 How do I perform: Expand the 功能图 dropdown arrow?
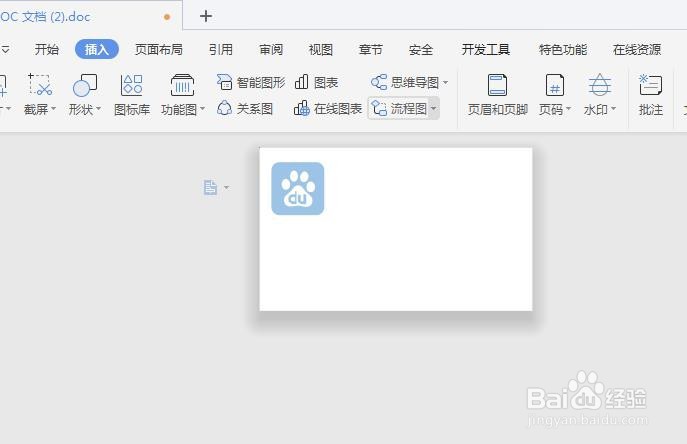pos(202,109)
